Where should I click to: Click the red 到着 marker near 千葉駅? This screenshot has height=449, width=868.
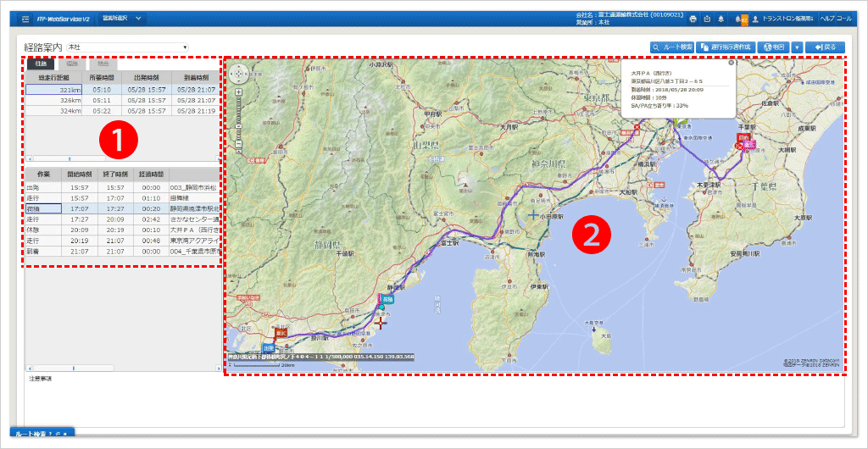pyautogui.click(x=743, y=136)
